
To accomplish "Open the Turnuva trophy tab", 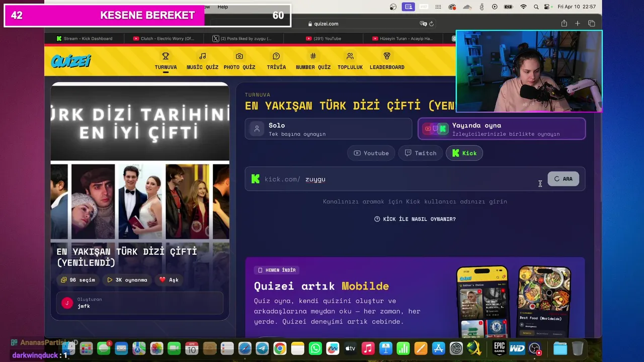I will click(x=166, y=61).
